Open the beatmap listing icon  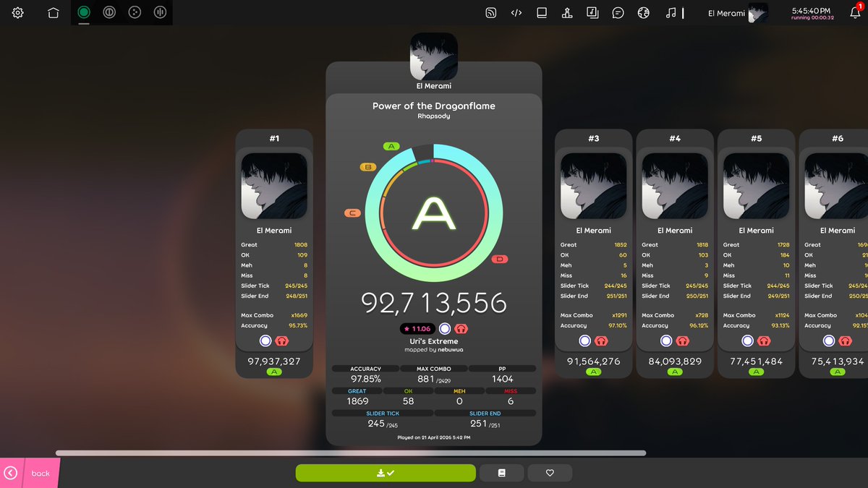[x=592, y=12]
